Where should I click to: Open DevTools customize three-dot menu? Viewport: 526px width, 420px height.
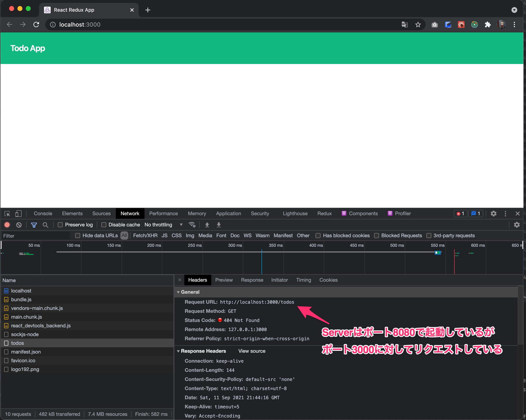505,214
